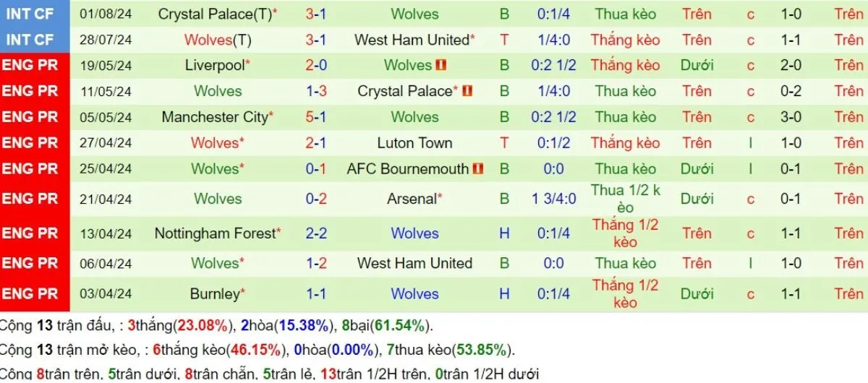Viewport: 868px width, 383px height.
Task: Click the 1 3/4:0 handicap in the Arsenal row
Action: 553,199
